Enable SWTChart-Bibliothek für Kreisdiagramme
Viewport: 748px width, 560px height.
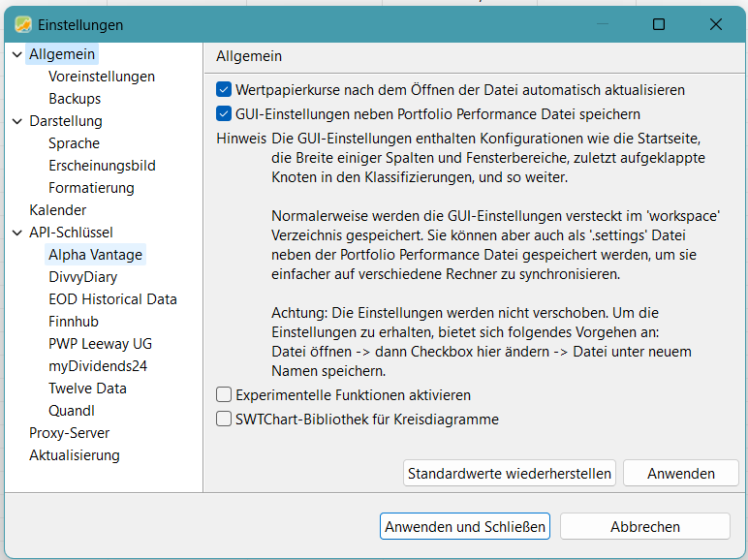click(224, 419)
